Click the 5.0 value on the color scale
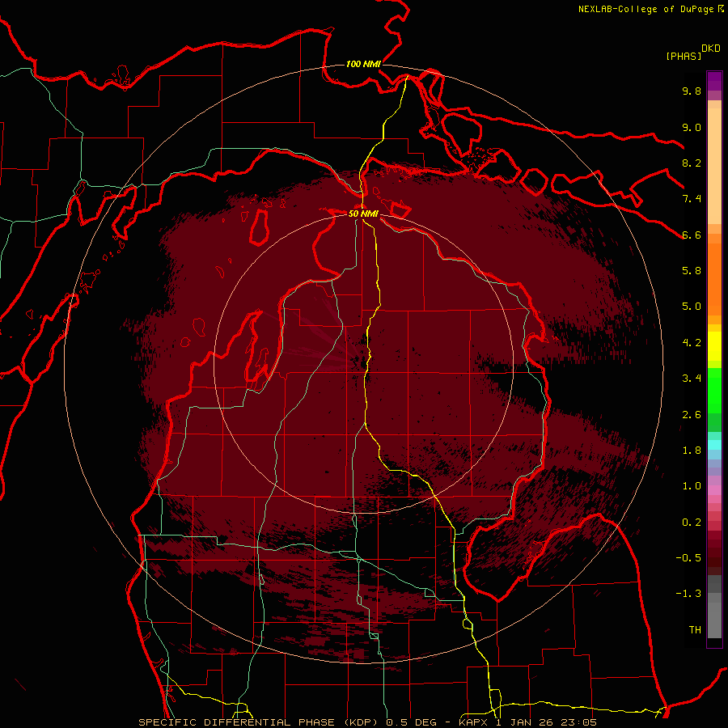The width and height of the screenshot is (728, 728). [692, 307]
